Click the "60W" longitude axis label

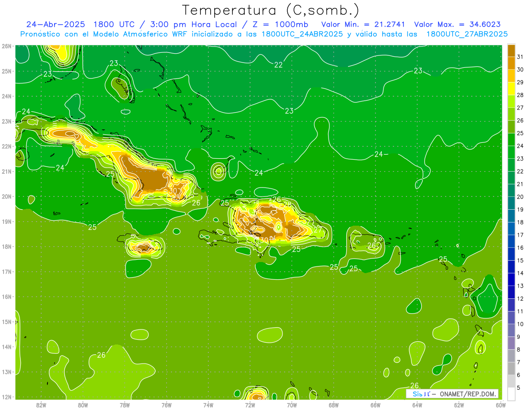501,405
